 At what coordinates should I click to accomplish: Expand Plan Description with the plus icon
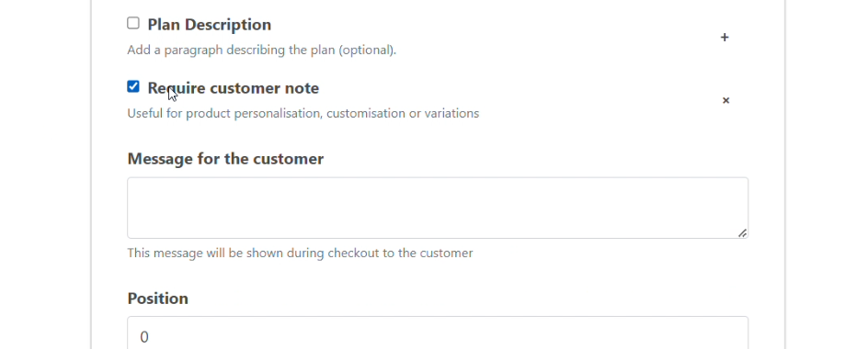724,37
